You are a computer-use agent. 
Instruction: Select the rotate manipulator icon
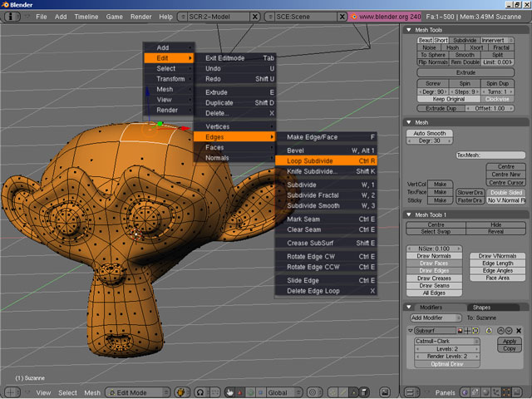coord(251,392)
